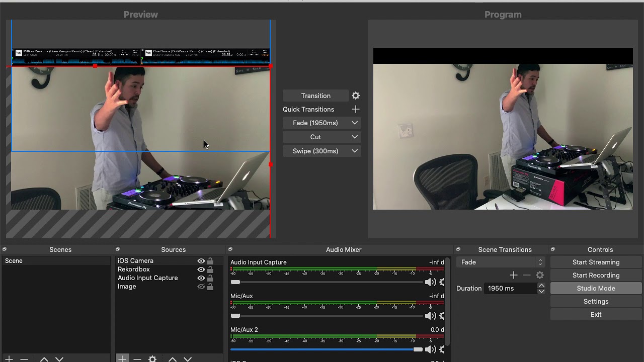The height and width of the screenshot is (362, 644).
Task: Undock the Audio Mixer panel
Action: [230, 249]
